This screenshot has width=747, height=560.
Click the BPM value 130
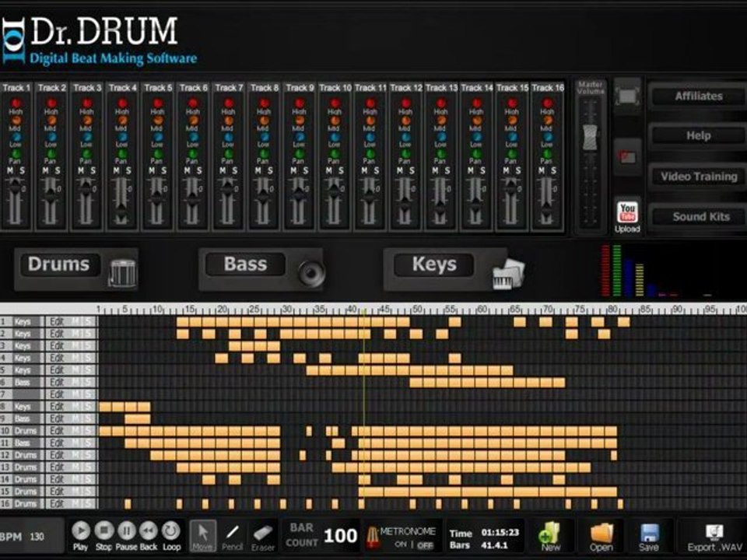pyautogui.click(x=37, y=537)
